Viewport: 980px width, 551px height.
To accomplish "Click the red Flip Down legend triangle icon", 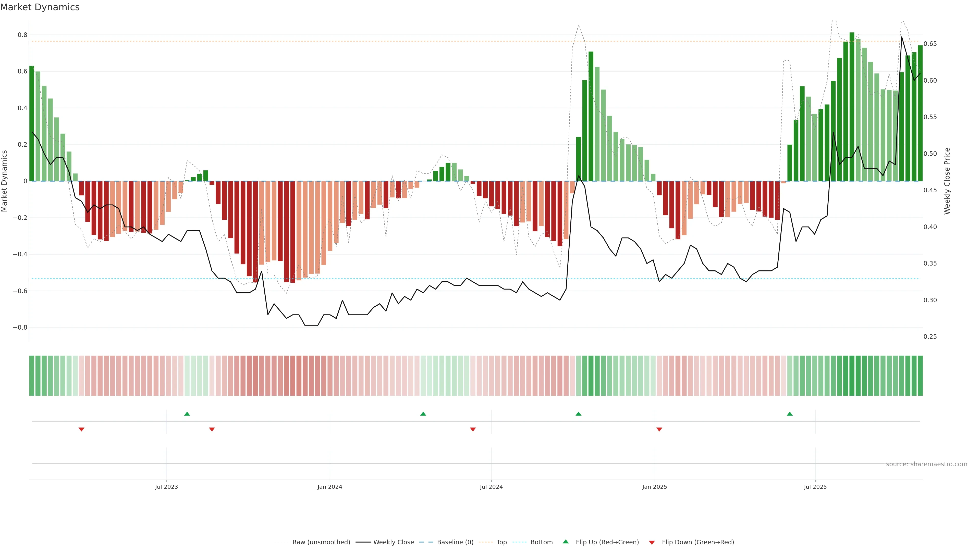I will 652,543.
